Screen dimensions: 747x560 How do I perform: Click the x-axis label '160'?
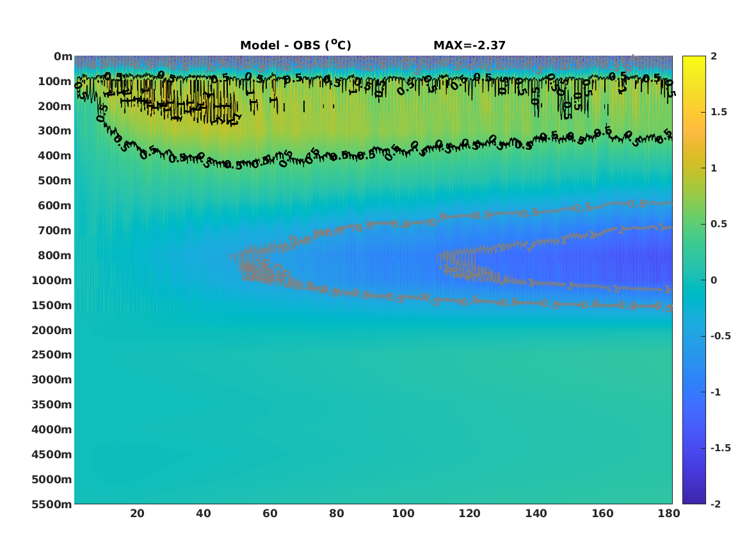602,513
